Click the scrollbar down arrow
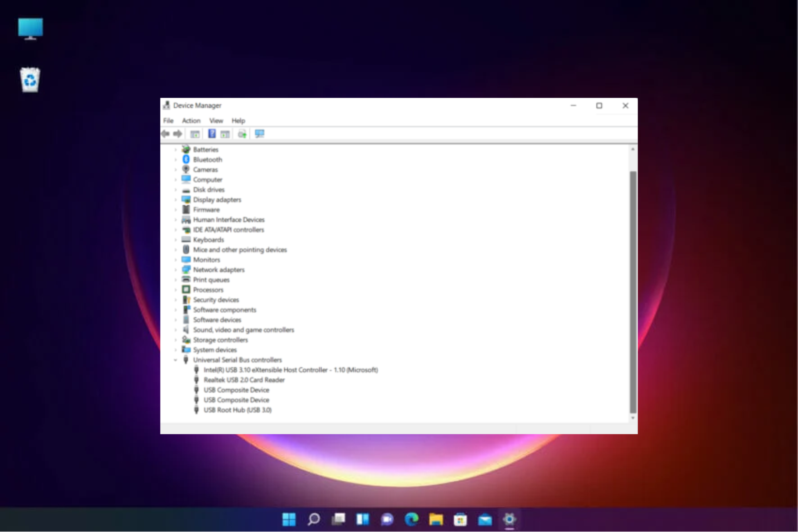This screenshot has height=532, width=798. pyautogui.click(x=633, y=418)
